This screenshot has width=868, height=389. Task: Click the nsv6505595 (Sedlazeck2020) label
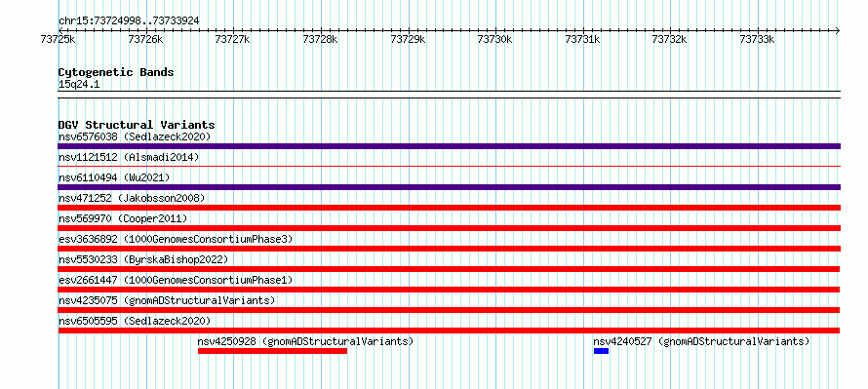pos(135,321)
